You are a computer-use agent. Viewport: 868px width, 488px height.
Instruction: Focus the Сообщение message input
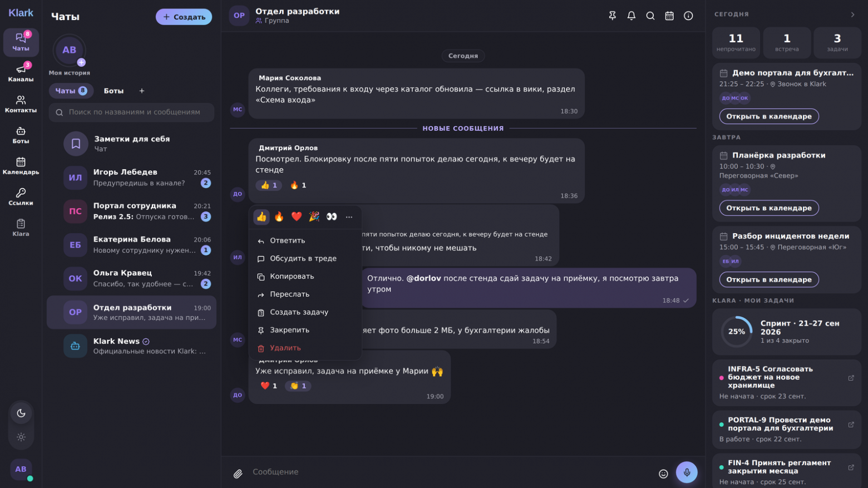tap(451, 472)
